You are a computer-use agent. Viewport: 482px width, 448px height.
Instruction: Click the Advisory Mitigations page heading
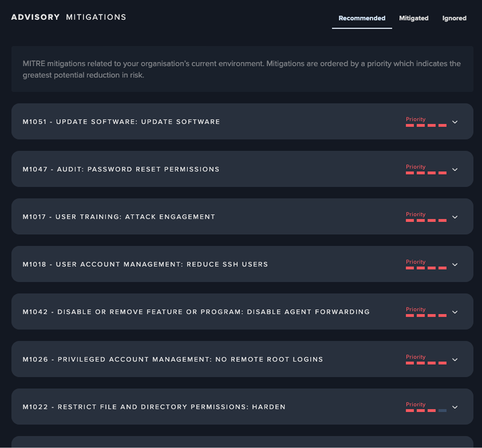click(69, 17)
